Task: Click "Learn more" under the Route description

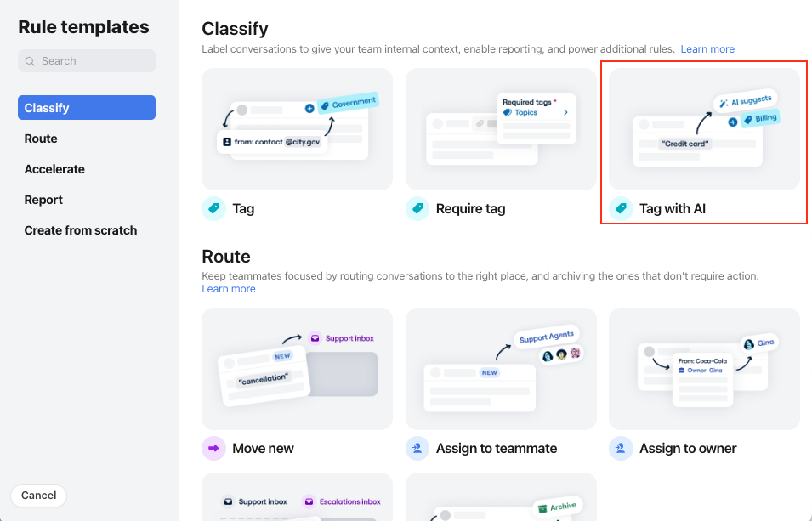Action: click(228, 288)
